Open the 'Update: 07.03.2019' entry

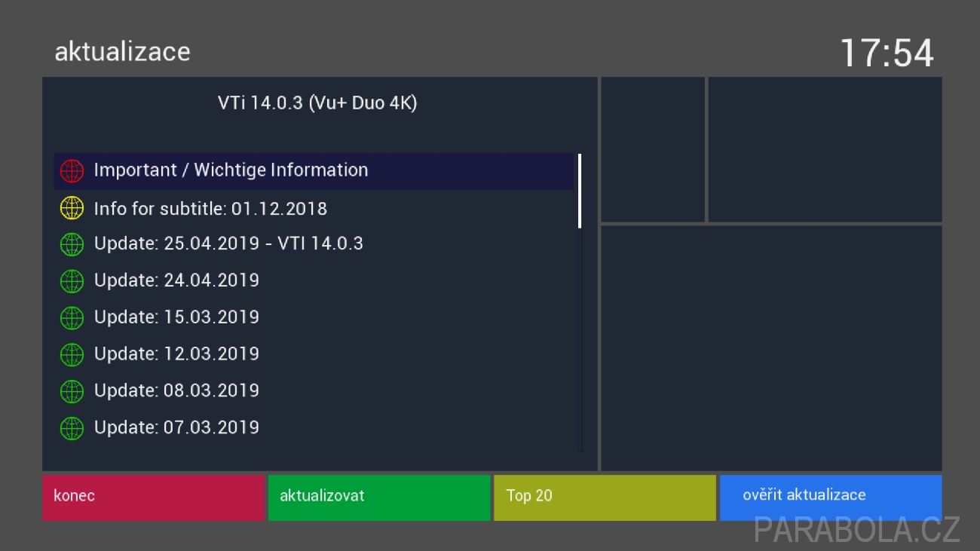pyautogui.click(x=314, y=428)
